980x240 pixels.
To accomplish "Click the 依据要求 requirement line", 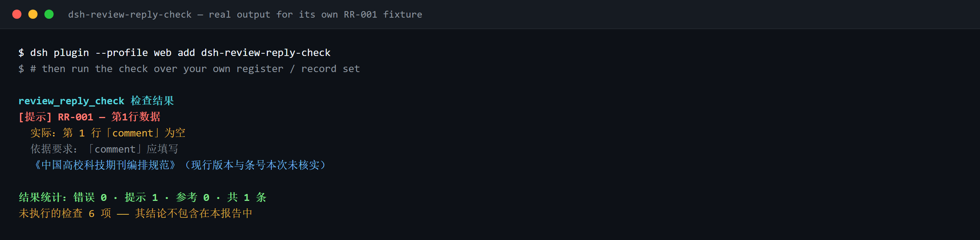I will point(105,149).
